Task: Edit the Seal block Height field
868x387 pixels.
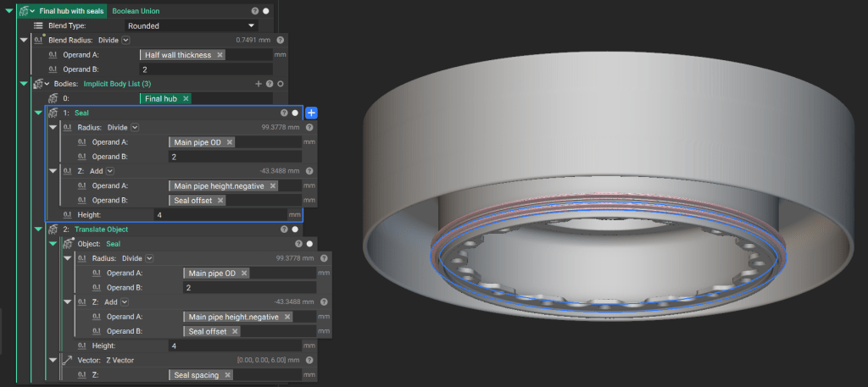Action: (220, 215)
